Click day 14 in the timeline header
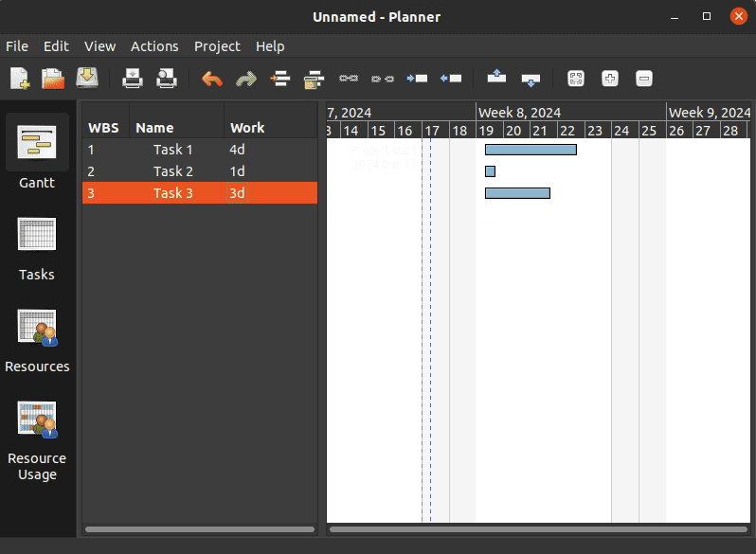The image size is (756, 554). (354, 130)
